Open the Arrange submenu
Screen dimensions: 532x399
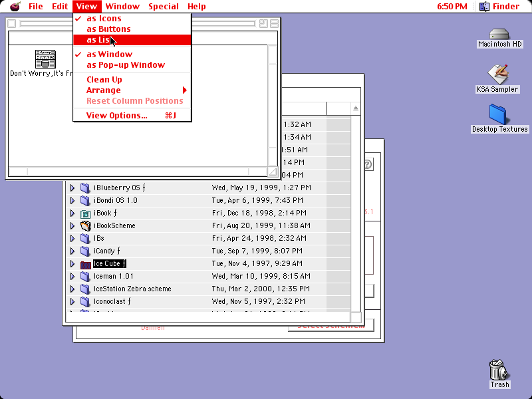tap(132, 90)
